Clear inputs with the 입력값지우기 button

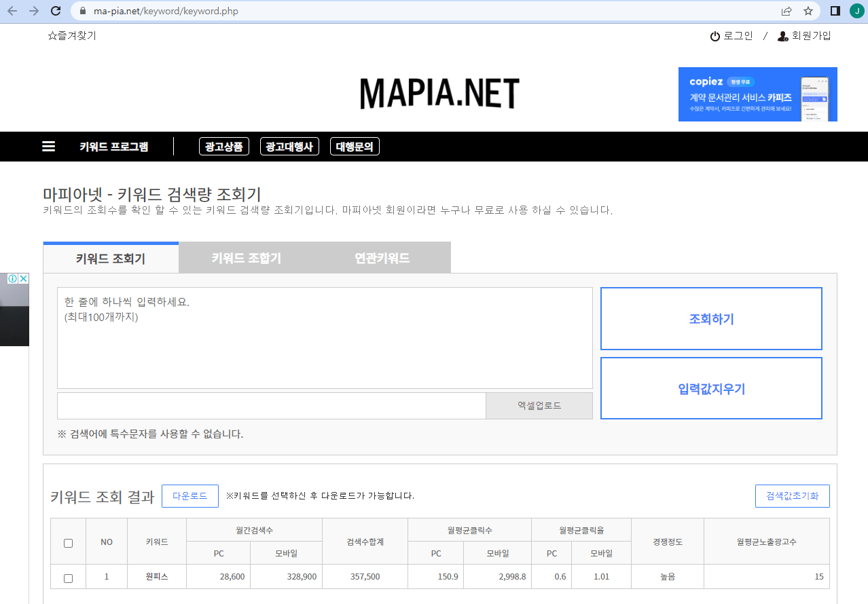(x=710, y=388)
